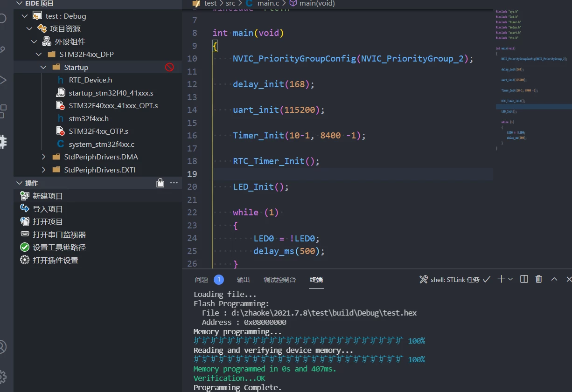This screenshot has width=572, height=392.
Task: Collapse the Startup folder
Action: click(x=43, y=67)
